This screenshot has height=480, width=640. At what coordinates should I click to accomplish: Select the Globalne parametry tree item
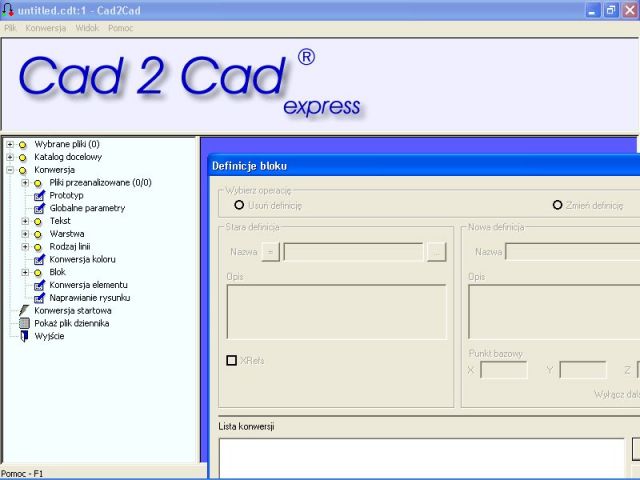tap(87, 208)
